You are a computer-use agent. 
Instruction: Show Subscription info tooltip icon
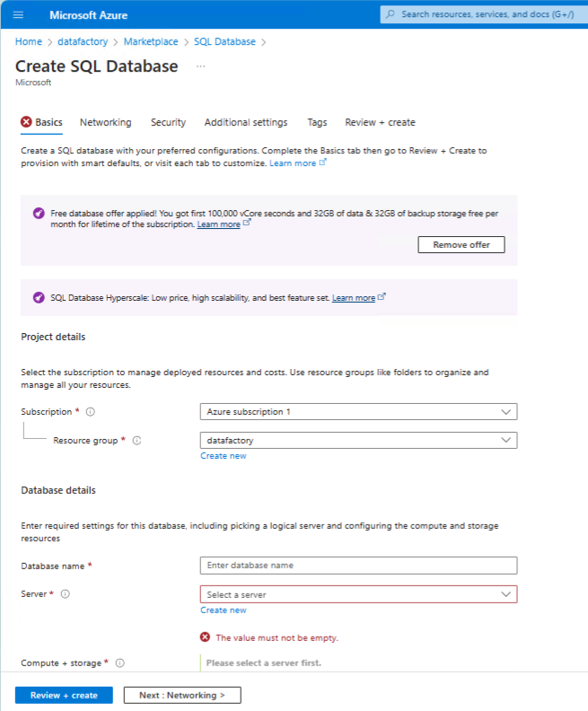(90, 412)
